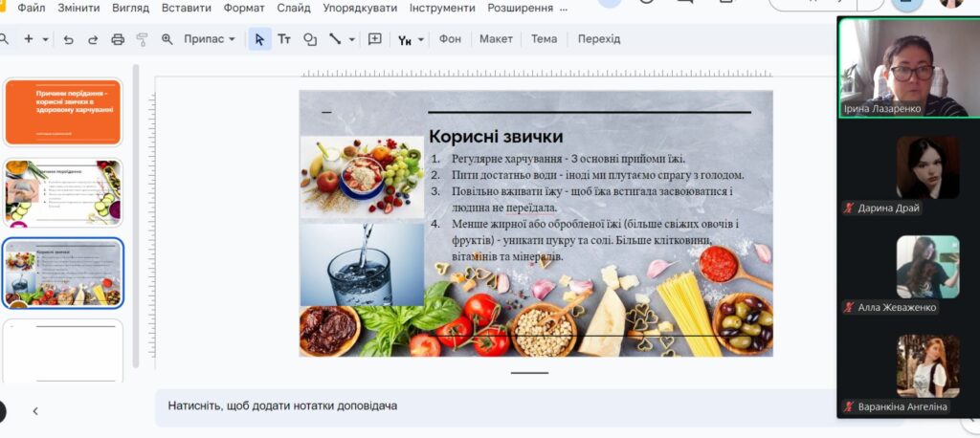The height and width of the screenshot is (438, 980).
Task: Click the add comment icon
Action: (374, 39)
